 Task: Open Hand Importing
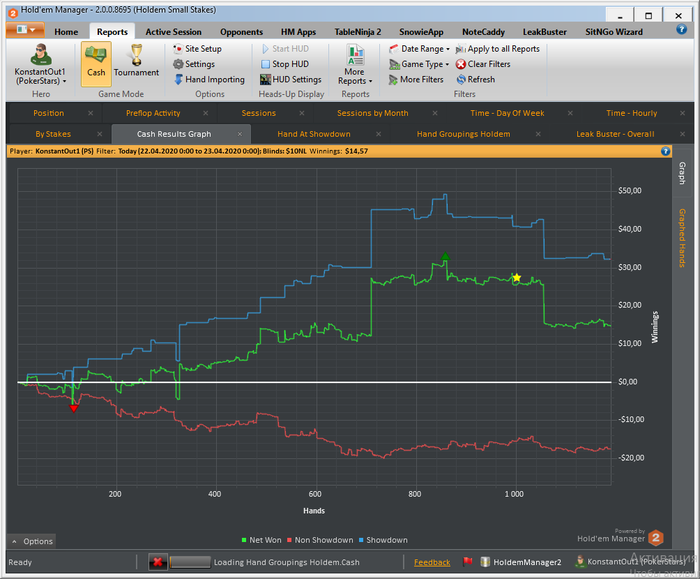coord(209,79)
